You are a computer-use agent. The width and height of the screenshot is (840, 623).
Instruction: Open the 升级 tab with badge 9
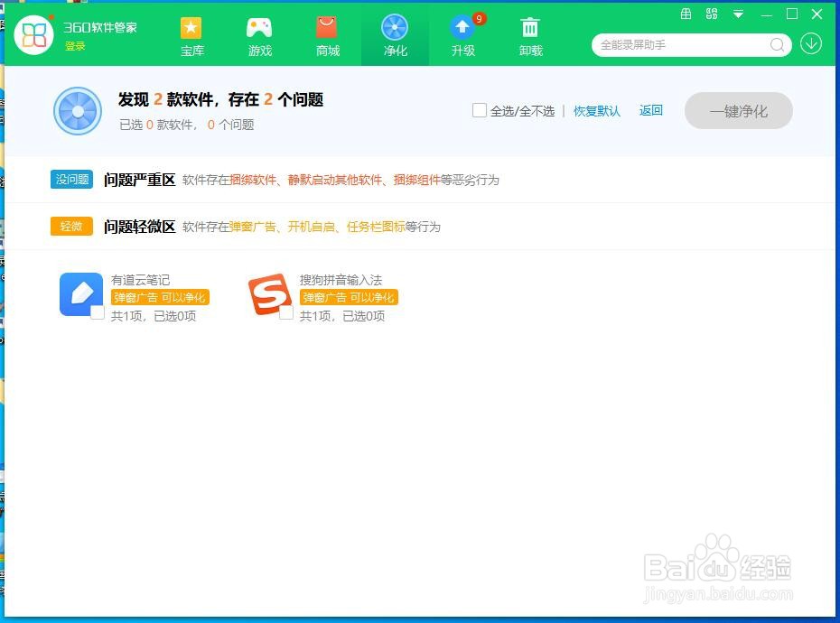(x=462, y=36)
